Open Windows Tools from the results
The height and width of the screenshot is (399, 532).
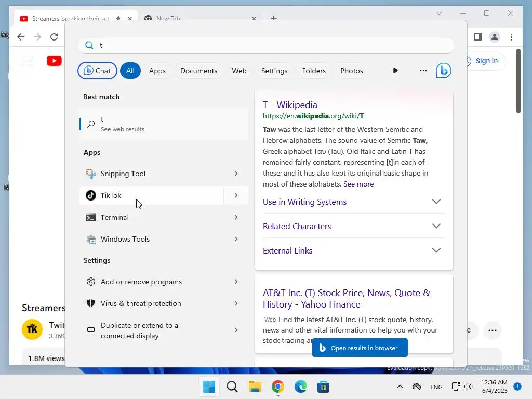coord(151,239)
